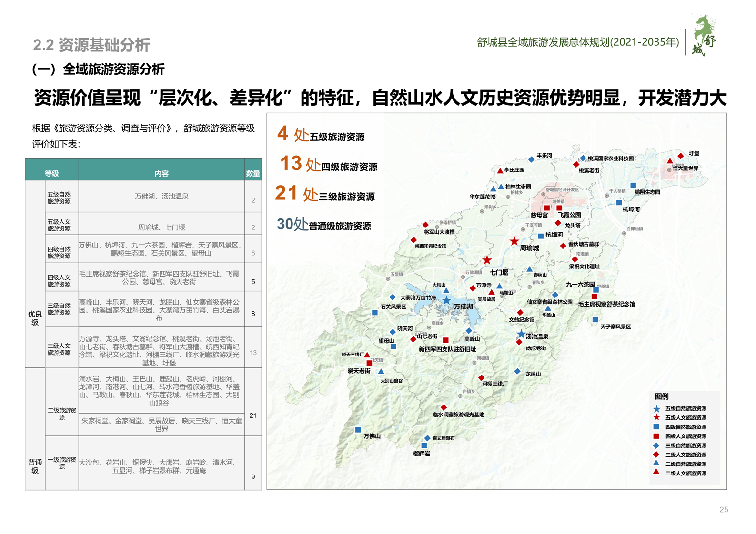The height and width of the screenshot is (534, 756).
Task: Click the blue star marker at 万佛湖
Action: tap(446, 300)
